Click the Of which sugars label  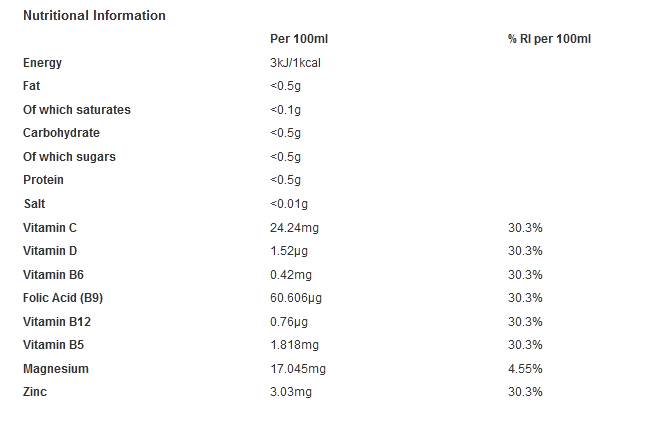click(69, 157)
